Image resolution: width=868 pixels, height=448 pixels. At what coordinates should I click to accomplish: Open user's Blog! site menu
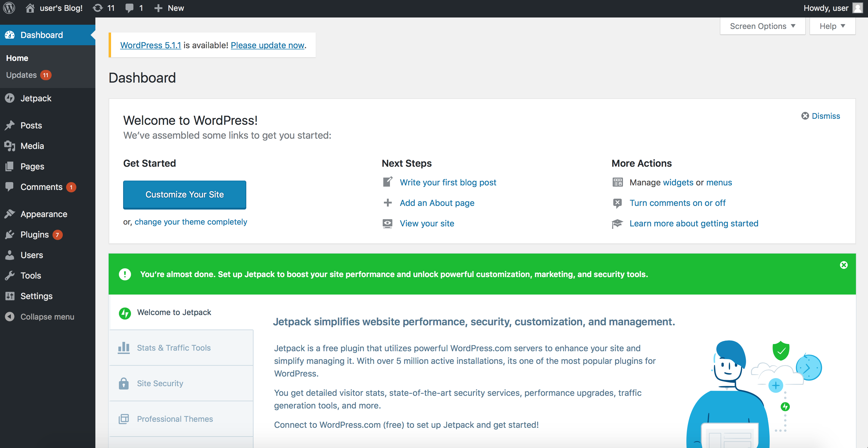tap(54, 8)
